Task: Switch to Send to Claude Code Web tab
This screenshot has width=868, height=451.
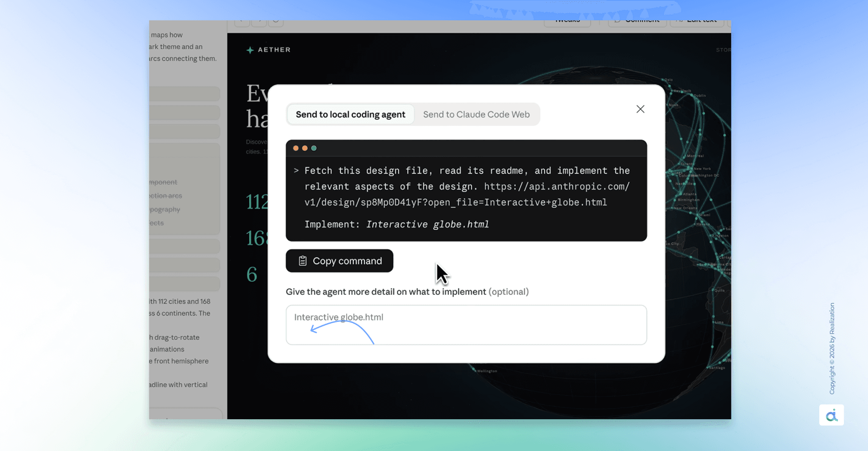Action: (476, 114)
